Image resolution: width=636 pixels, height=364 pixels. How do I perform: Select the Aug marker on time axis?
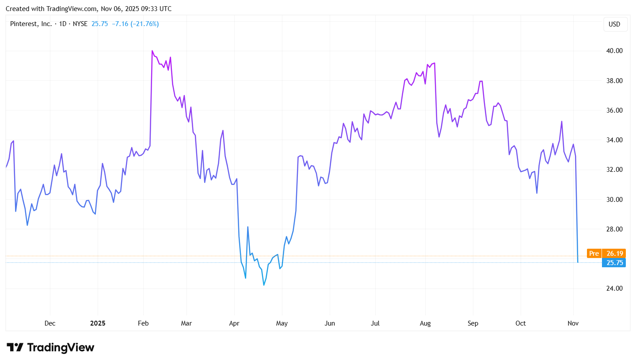point(425,323)
